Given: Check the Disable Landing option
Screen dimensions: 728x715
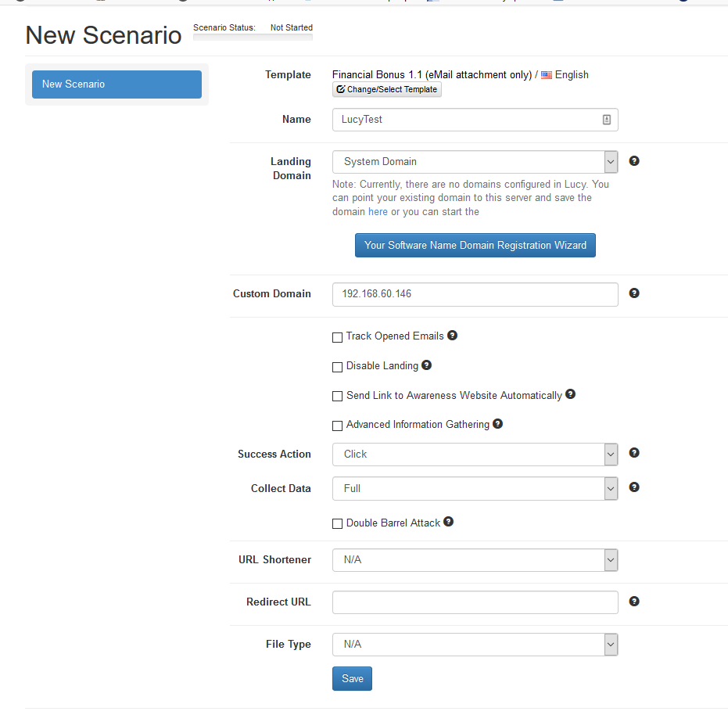Looking at the screenshot, I should point(338,367).
